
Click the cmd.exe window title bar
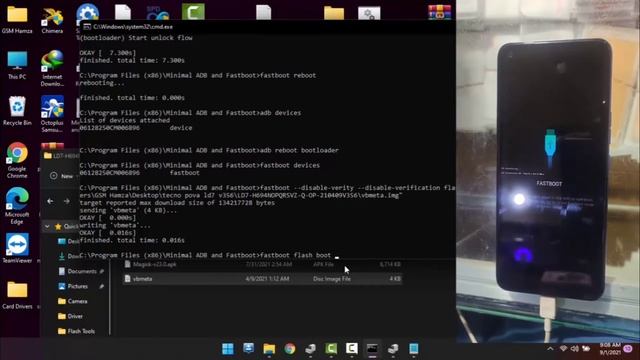point(267,27)
